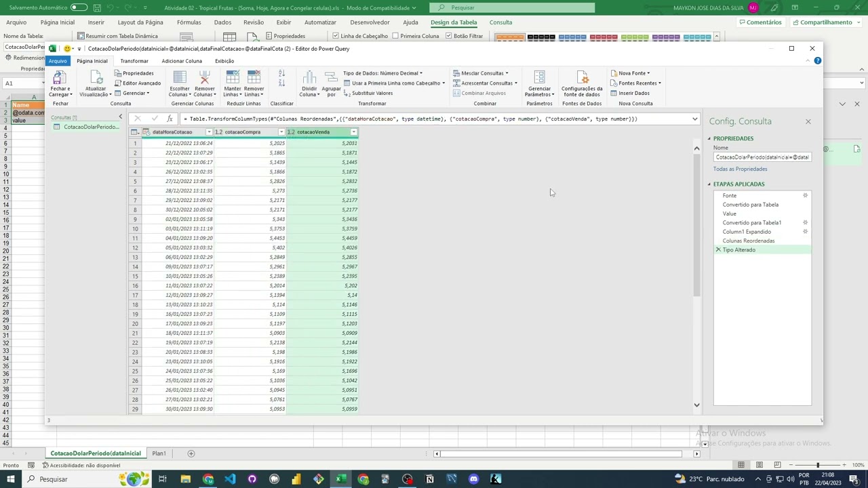Open the Excel Consulta ribbon tab
868x488 pixels.
click(x=500, y=22)
